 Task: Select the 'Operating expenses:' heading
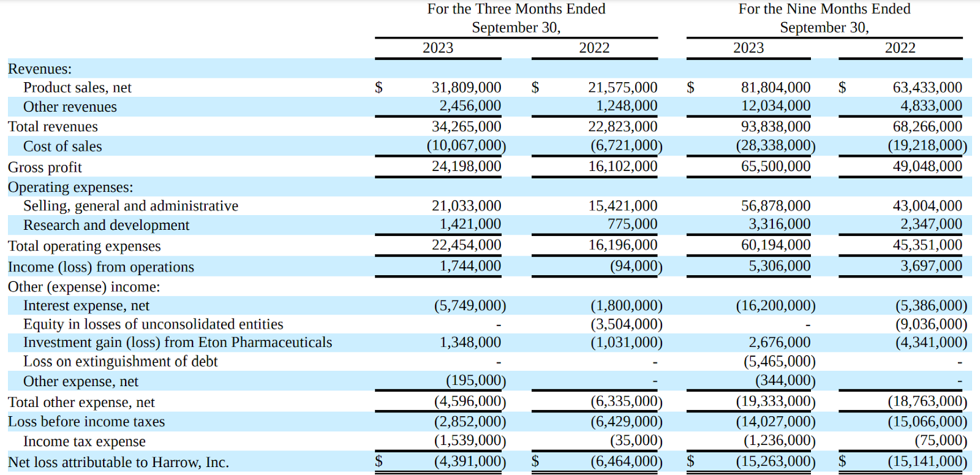tap(70, 187)
